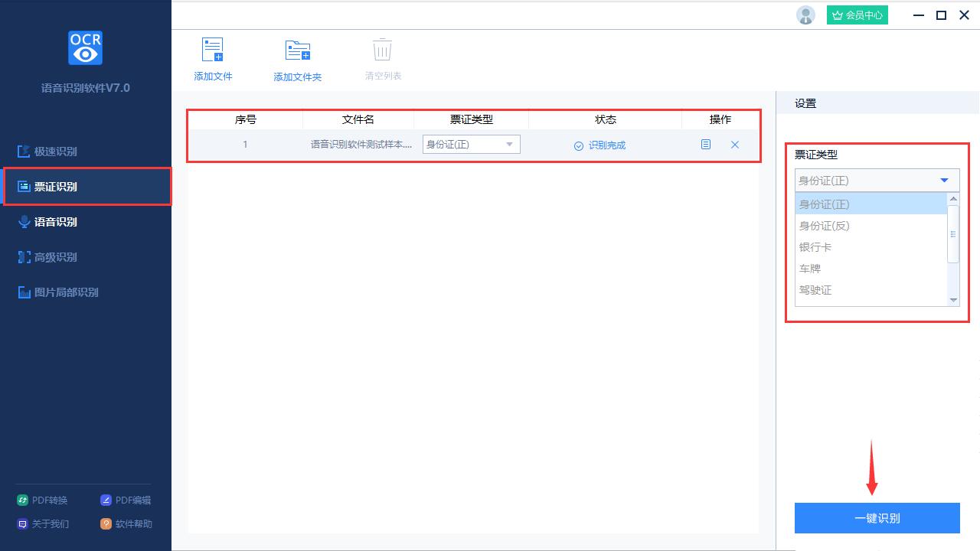Remove the file with the X delete icon

734,144
